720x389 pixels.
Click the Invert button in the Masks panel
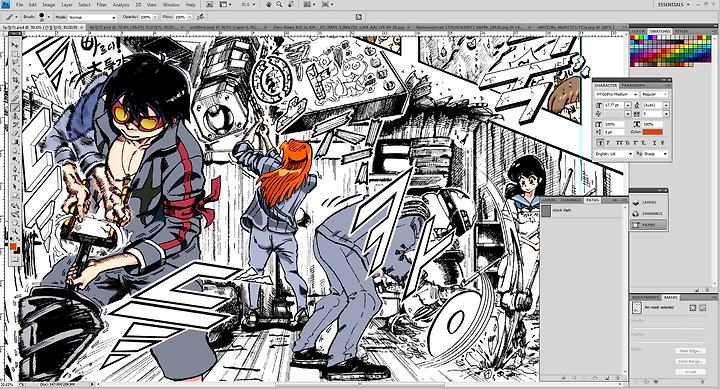click(691, 372)
